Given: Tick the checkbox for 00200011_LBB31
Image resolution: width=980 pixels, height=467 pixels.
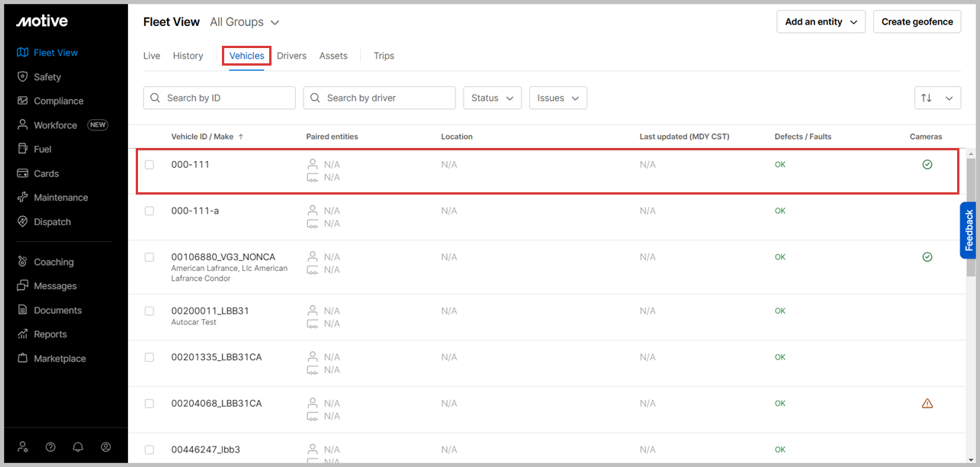Looking at the screenshot, I should 149,311.
